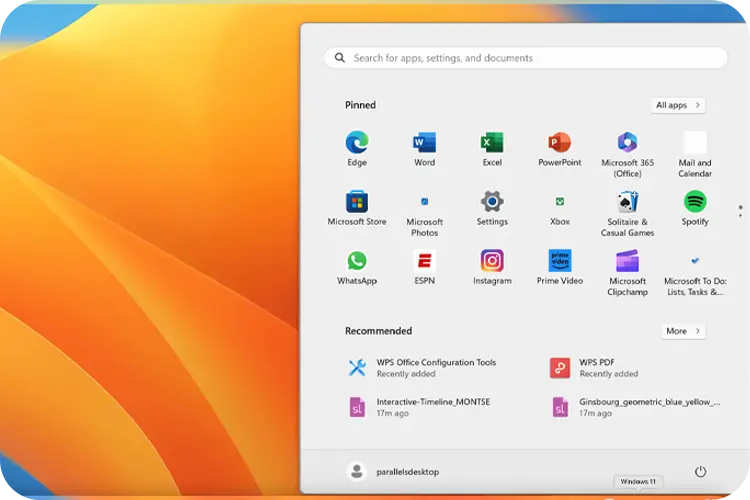The height and width of the screenshot is (500, 750).
Task: Open Microsoft Clipchamp
Action: [627, 261]
